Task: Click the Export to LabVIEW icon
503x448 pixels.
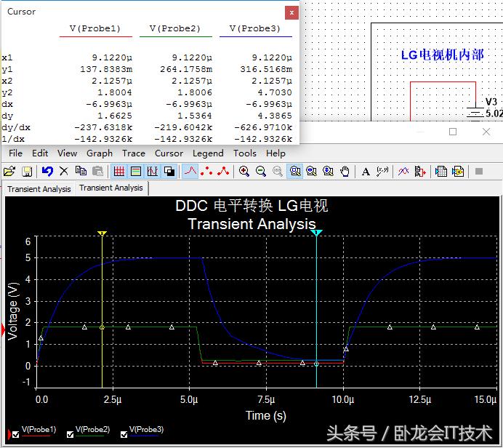Action: [x=458, y=172]
